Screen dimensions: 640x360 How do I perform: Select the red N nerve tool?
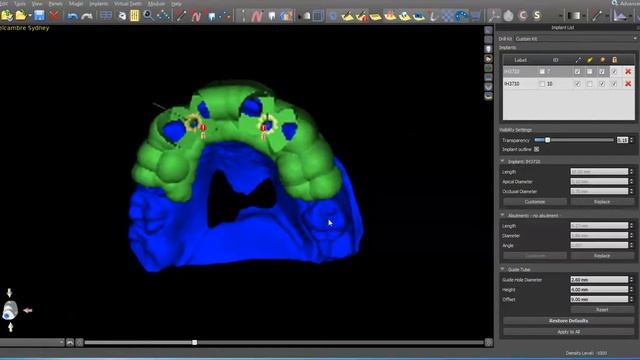[x=196, y=16]
